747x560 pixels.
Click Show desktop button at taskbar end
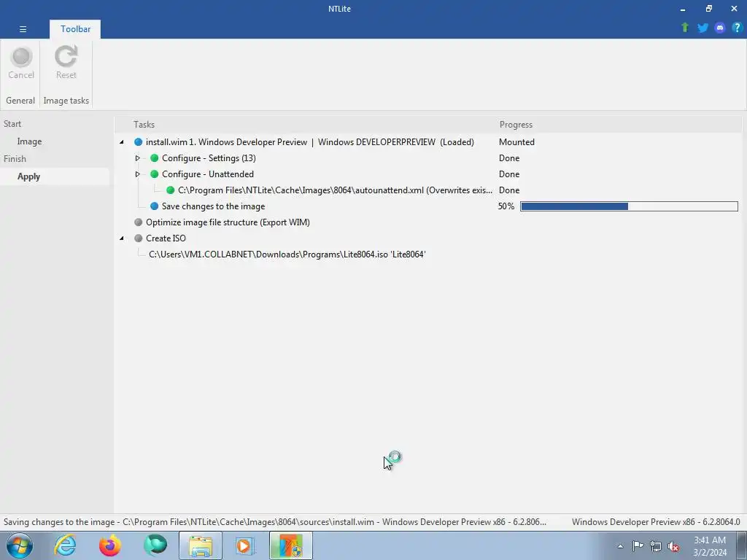pyautogui.click(x=741, y=546)
